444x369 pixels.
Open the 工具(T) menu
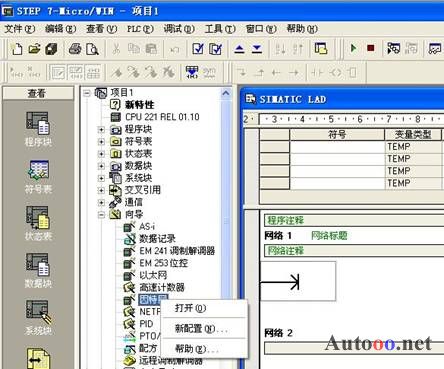(x=220, y=29)
